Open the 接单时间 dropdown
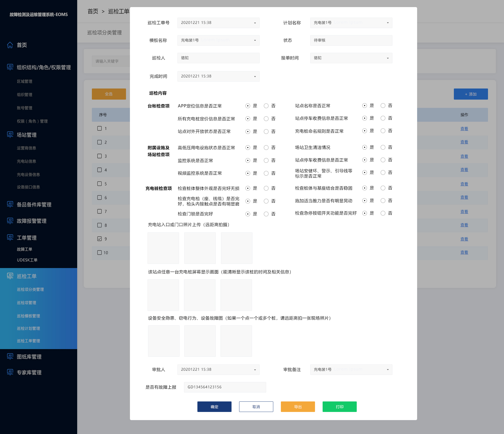 [x=351, y=58]
